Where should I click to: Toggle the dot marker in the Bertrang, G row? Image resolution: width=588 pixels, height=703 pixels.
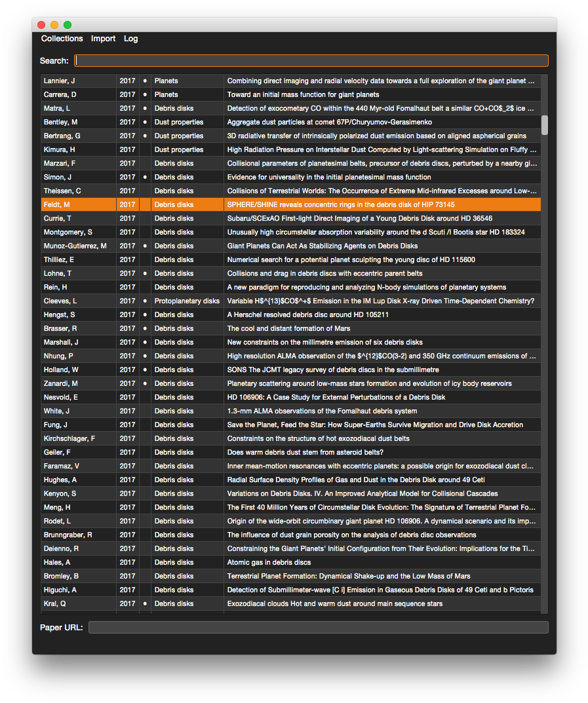(x=145, y=136)
